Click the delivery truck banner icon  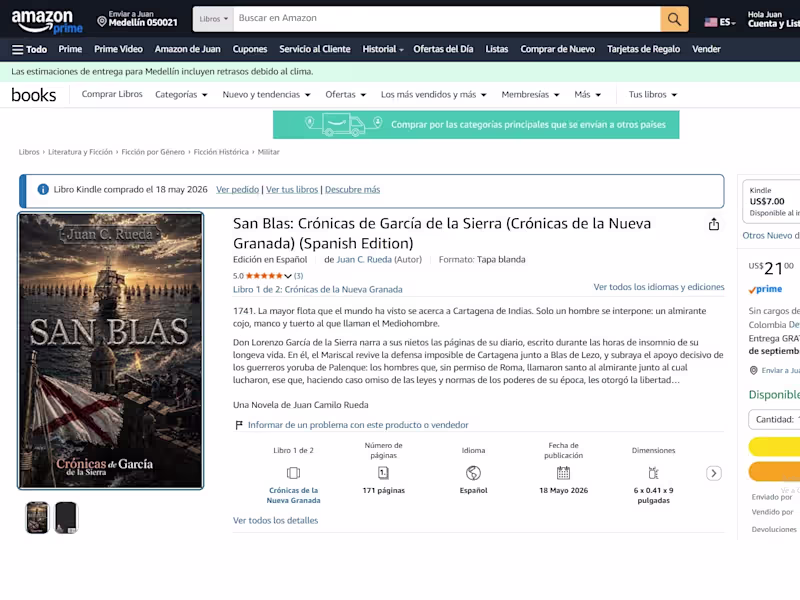[x=343, y=124]
